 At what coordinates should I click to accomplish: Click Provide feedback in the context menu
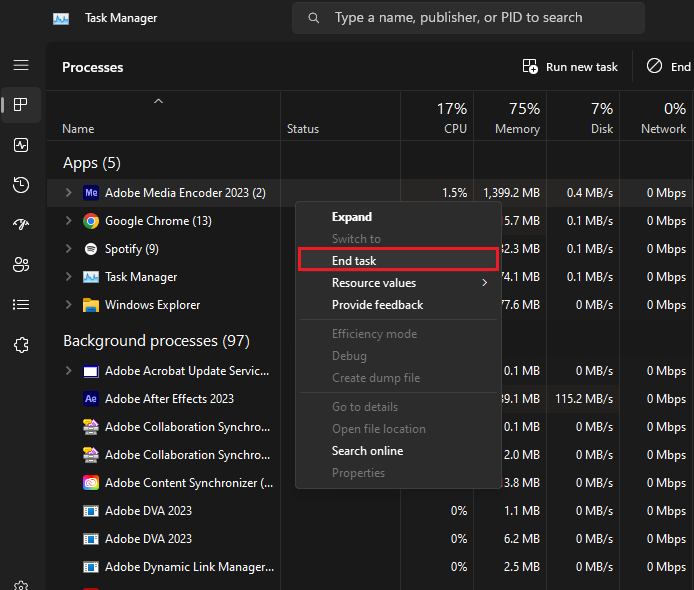click(377, 305)
